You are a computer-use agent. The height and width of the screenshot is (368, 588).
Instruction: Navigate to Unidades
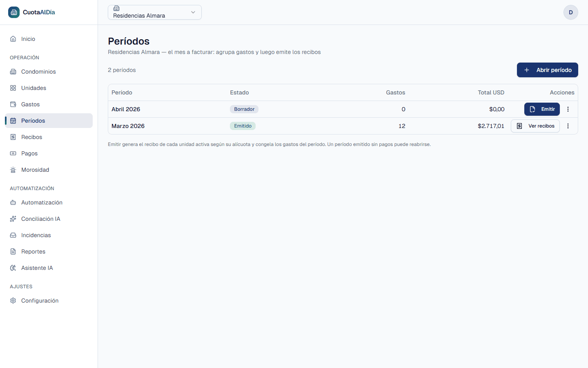coord(49,88)
